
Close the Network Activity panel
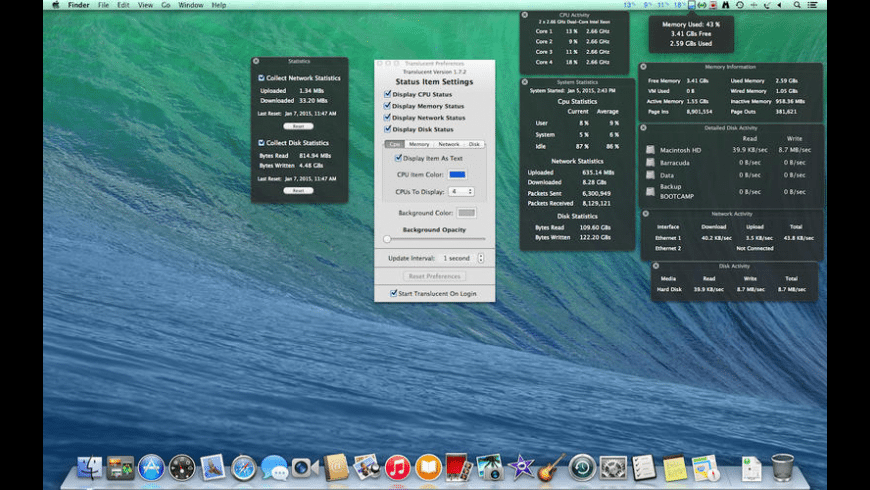point(645,213)
